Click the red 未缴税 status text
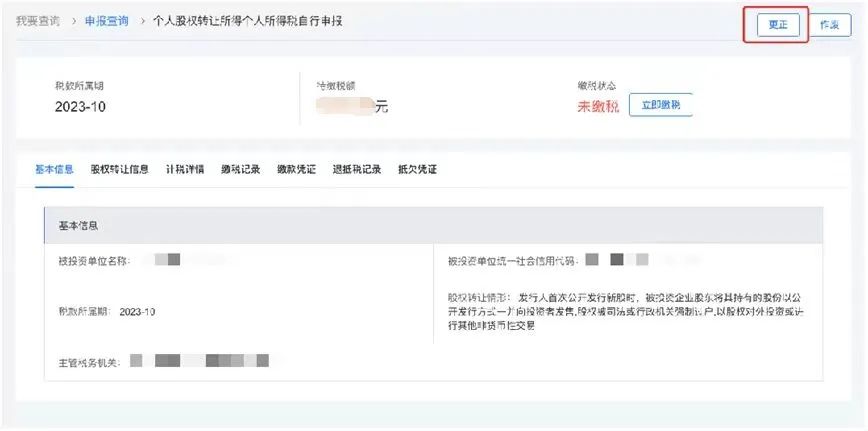Screen dimensions: 868x431 click(x=598, y=107)
